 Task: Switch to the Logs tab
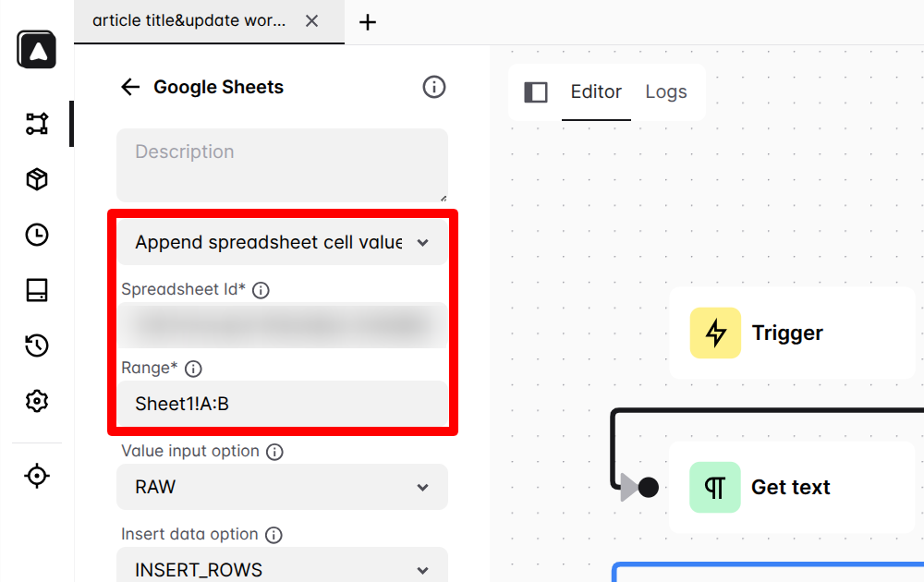pyautogui.click(x=666, y=91)
